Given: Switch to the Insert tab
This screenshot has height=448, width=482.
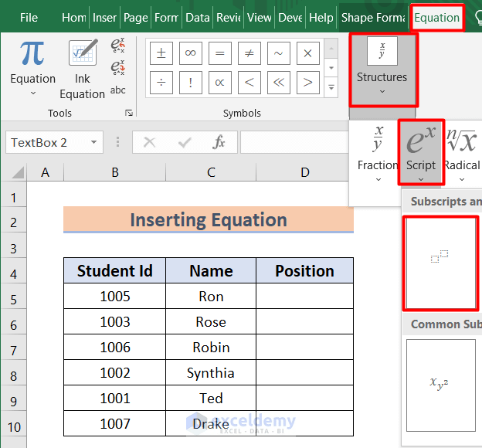Looking at the screenshot, I should [104, 18].
